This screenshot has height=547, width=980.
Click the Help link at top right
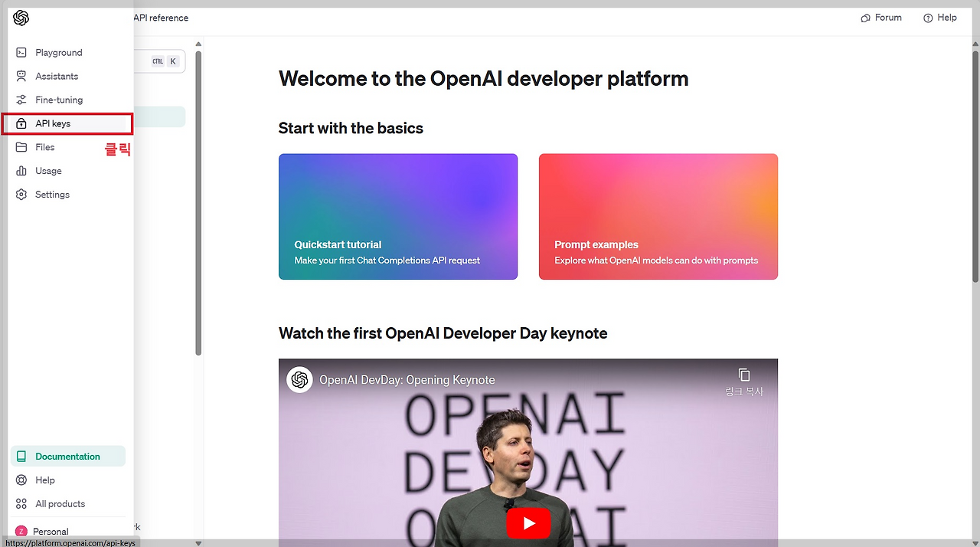tap(940, 18)
